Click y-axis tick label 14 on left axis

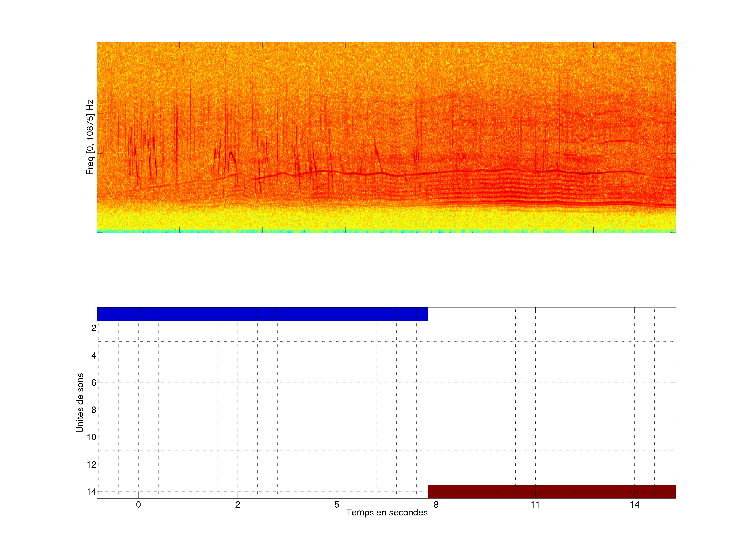click(92, 492)
